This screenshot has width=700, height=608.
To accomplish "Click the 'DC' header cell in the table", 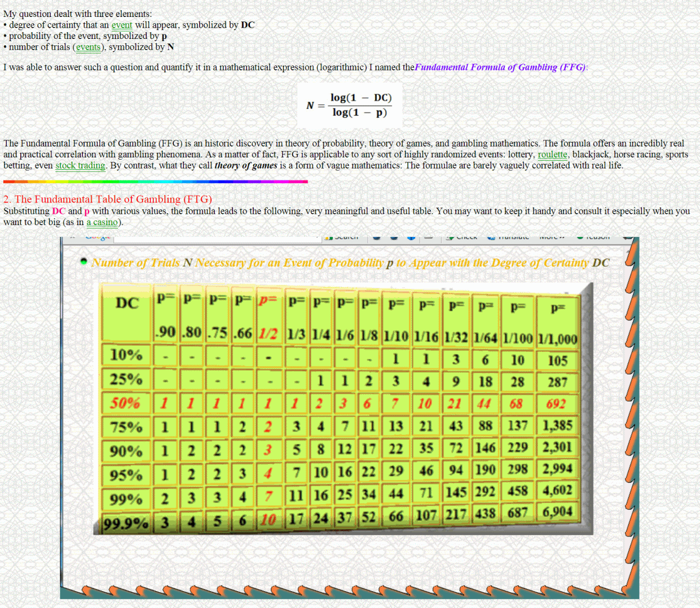I will point(127,312).
